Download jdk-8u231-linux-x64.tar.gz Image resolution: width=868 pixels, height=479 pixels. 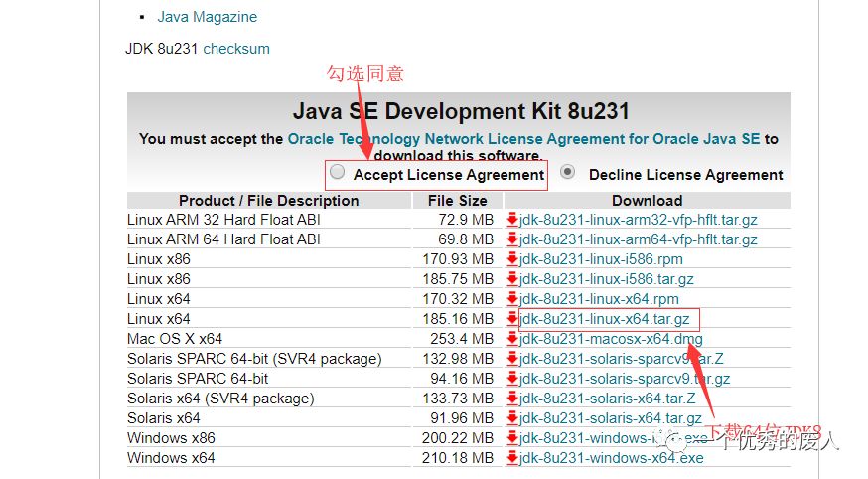(x=605, y=320)
